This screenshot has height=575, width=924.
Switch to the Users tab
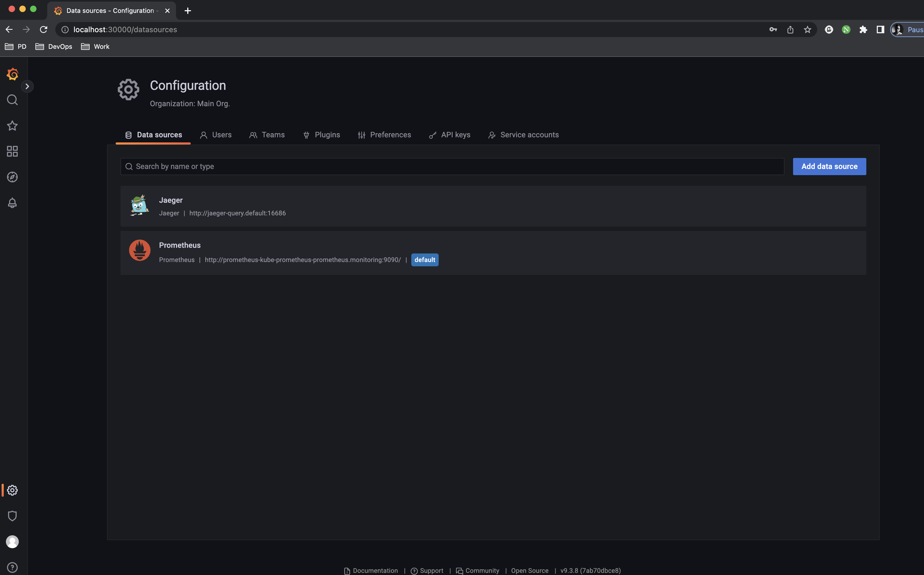(x=216, y=135)
